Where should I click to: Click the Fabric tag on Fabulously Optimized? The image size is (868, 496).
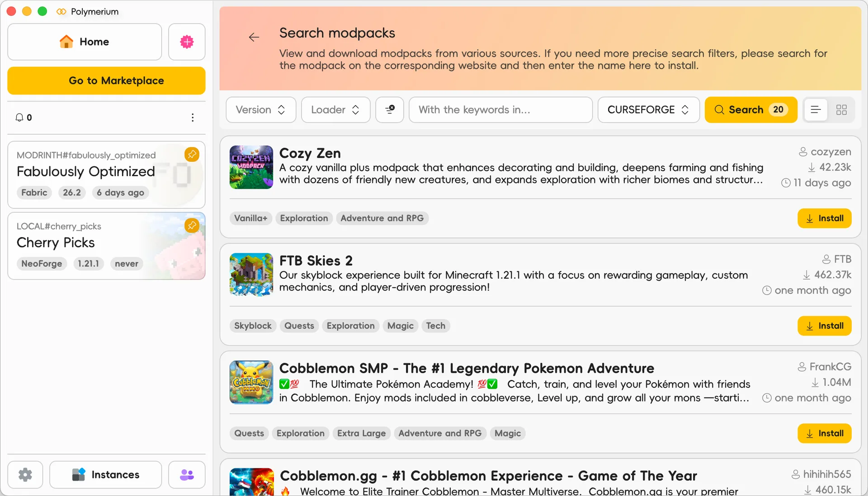pos(34,192)
